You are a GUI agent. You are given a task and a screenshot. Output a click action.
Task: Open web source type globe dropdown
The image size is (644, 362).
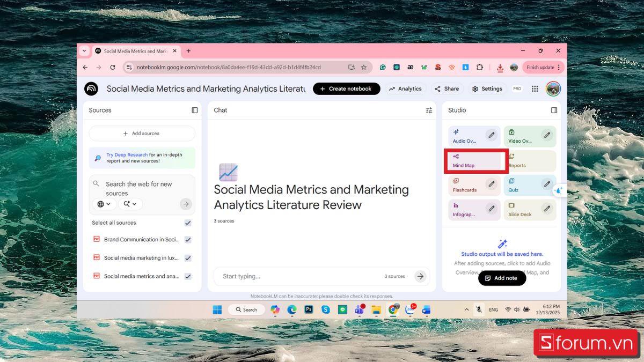[104, 204]
